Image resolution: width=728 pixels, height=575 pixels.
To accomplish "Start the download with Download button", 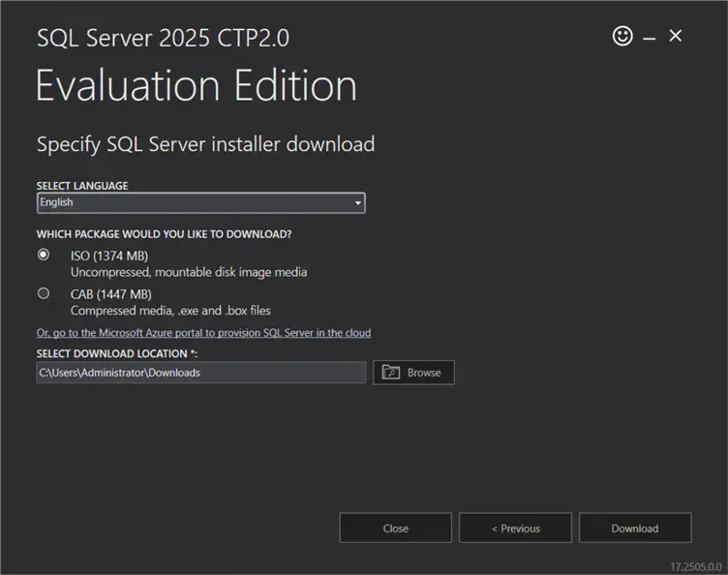I will click(635, 529).
